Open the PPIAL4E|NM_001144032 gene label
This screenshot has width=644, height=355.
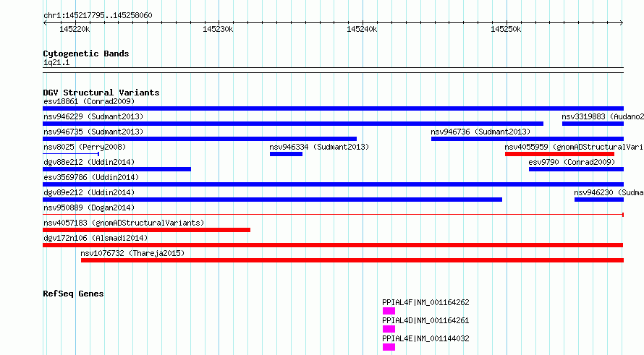pos(425,338)
